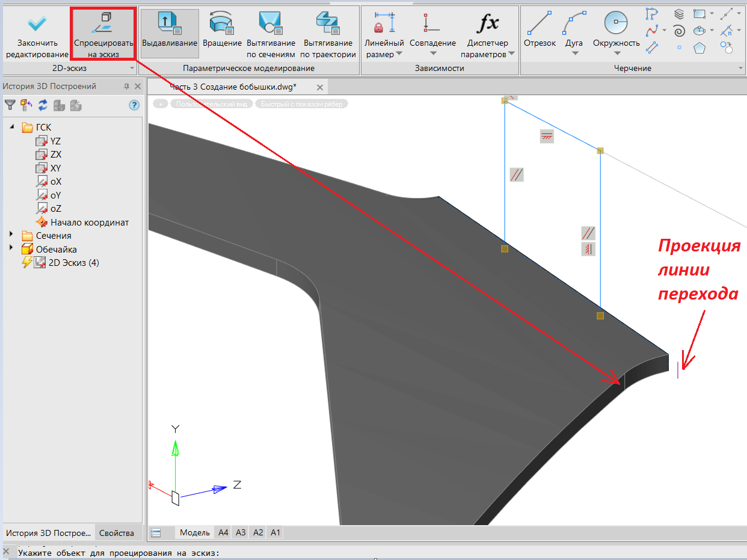Pick the spiral drawing tool icon
Screen dimensions: 747x560
click(679, 30)
